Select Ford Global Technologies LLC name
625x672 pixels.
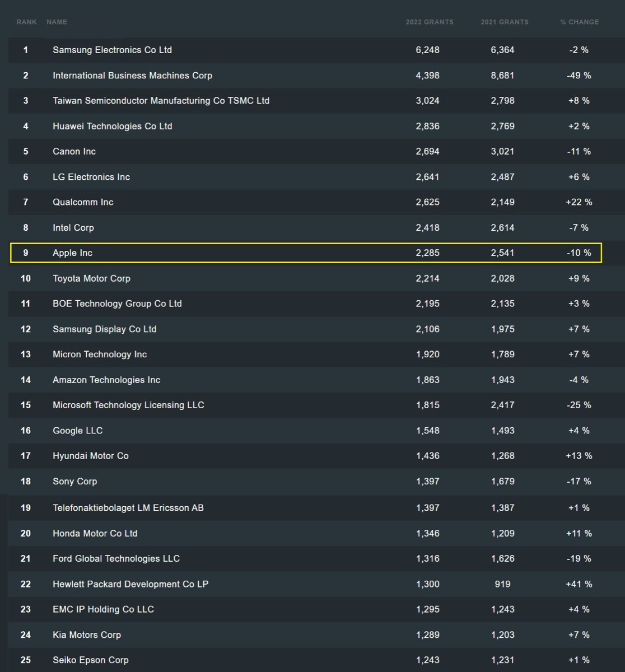coord(116,558)
